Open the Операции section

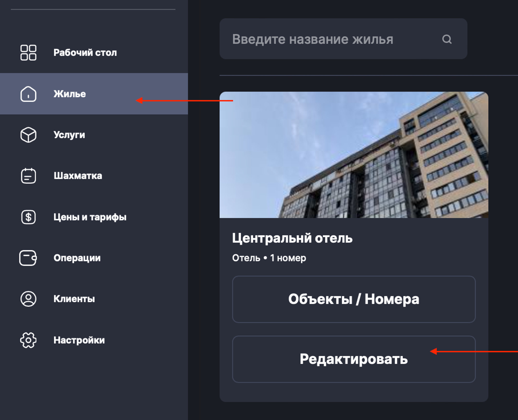pos(94,258)
